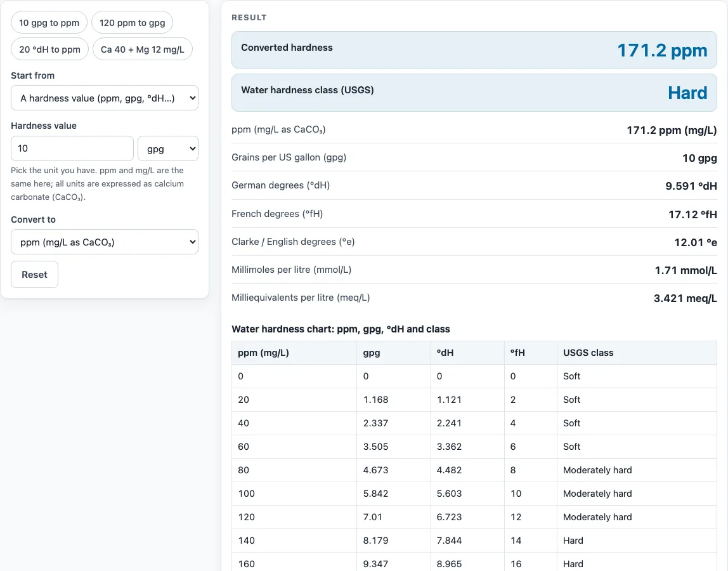The height and width of the screenshot is (571, 728).
Task: Select the '9.591 °dH' German degrees value
Action: 691,186
